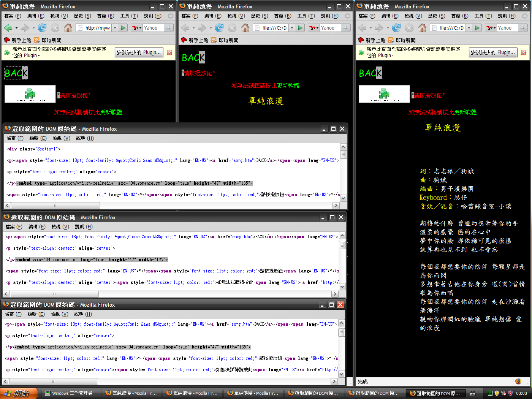This screenshot has width=532, height=399.
Task: Click the missing-plugin puzzle piece in the rightmost window
Action: click(384, 93)
